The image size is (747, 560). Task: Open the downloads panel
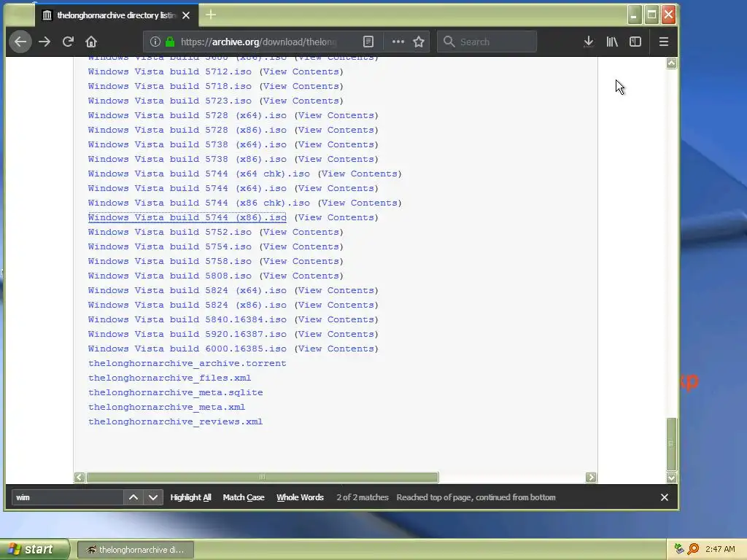(x=589, y=42)
